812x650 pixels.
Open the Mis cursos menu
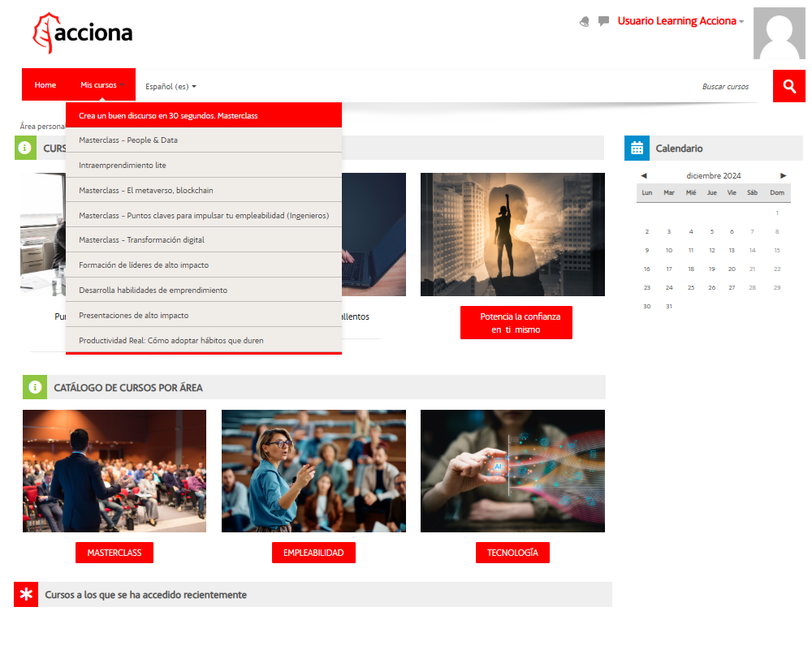point(98,85)
